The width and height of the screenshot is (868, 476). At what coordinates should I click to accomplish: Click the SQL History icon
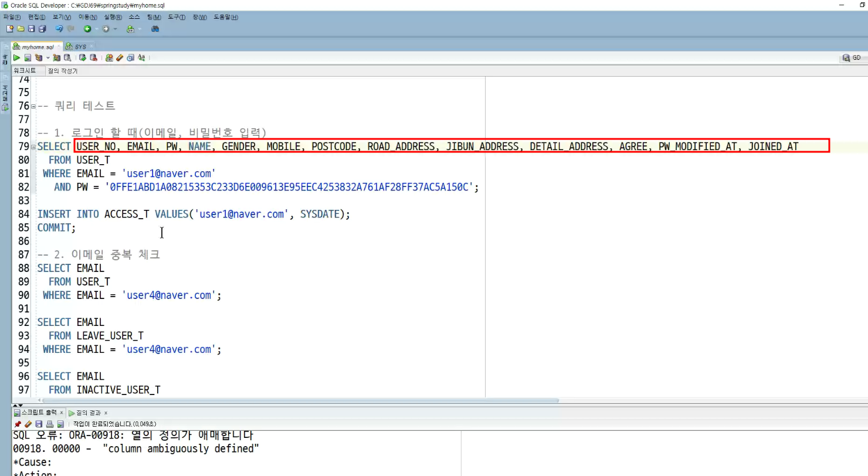130,57
